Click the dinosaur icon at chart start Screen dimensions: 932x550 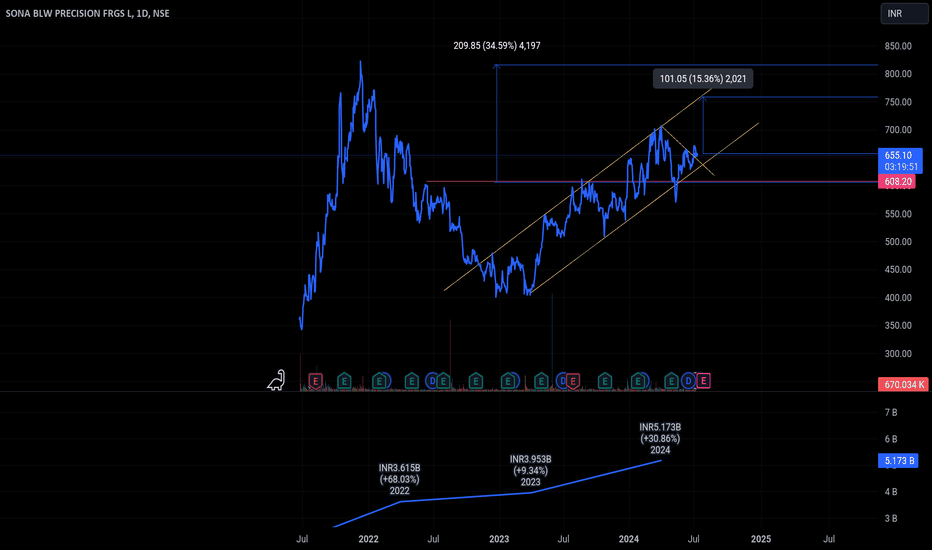(x=276, y=381)
